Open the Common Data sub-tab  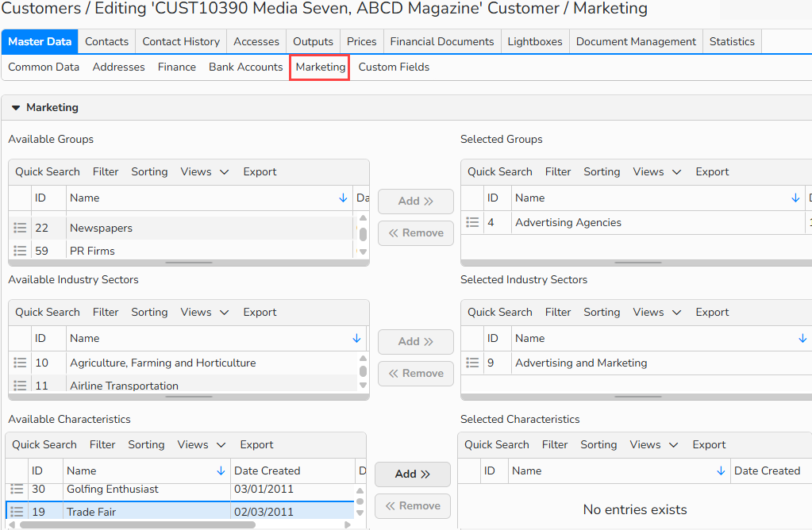pyautogui.click(x=44, y=67)
